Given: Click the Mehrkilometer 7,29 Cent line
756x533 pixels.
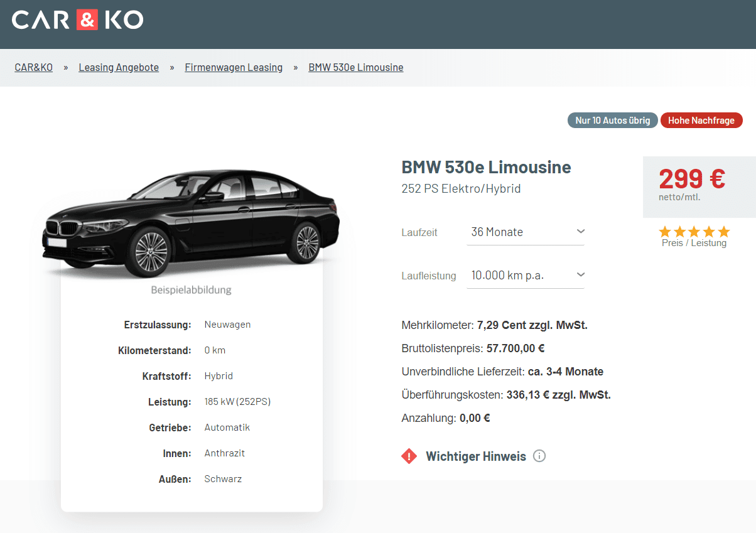Looking at the screenshot, I should coord(495,325).
